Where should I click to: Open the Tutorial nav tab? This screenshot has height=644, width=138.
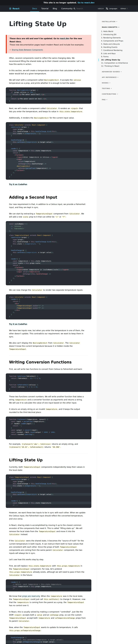point(45,8)
